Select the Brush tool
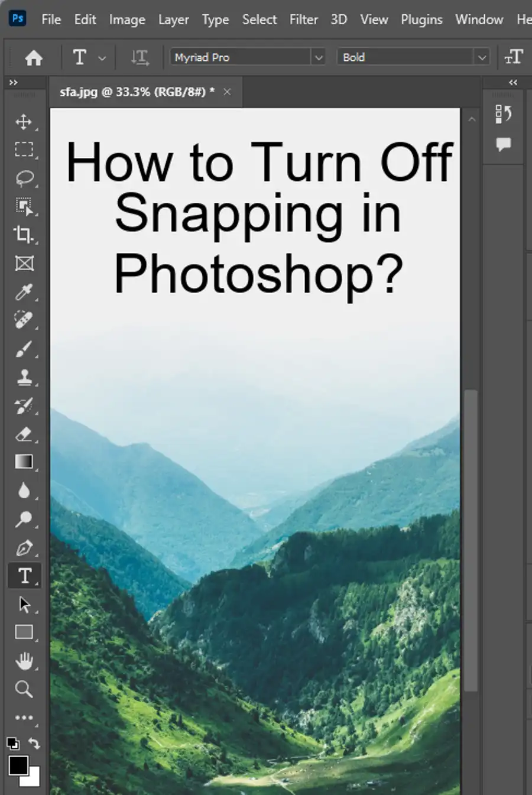 pyautogui.click(x=24, y=349)
